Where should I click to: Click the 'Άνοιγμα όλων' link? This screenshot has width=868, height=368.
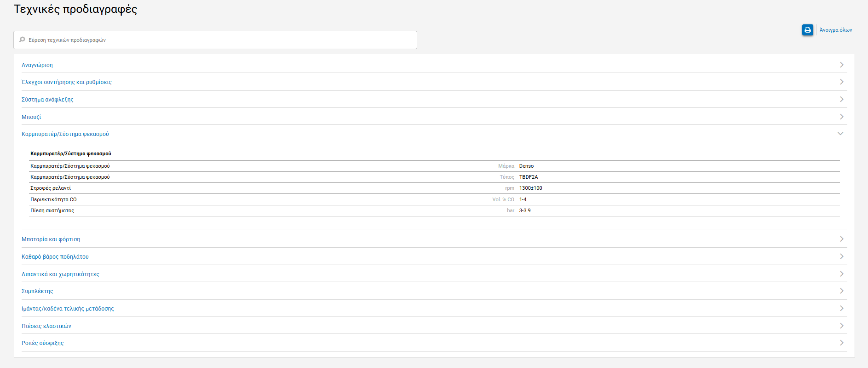point(835,30)
